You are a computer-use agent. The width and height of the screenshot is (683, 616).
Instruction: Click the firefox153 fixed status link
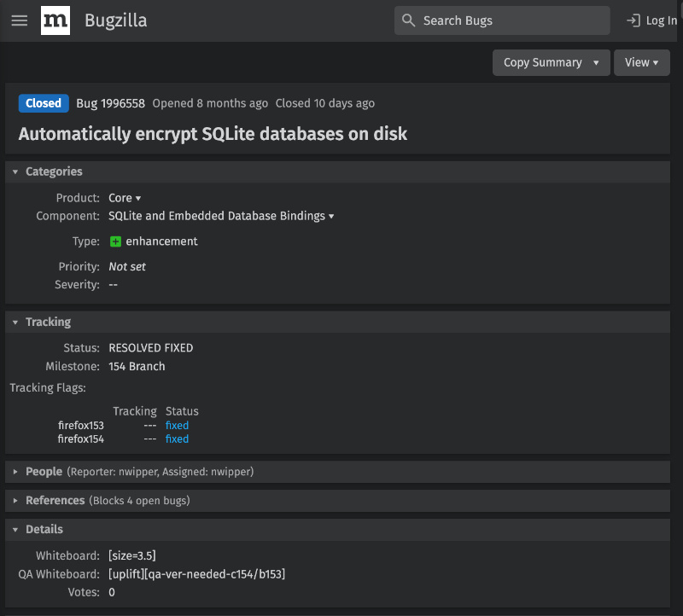click(177, 426)
